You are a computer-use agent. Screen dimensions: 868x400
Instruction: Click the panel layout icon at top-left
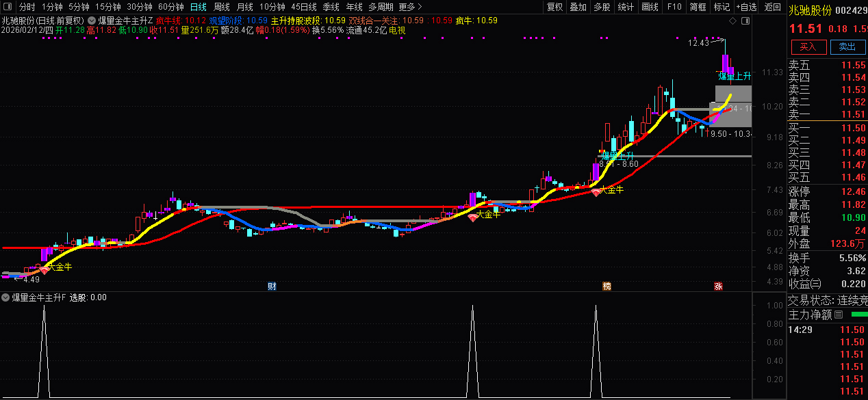8,7
